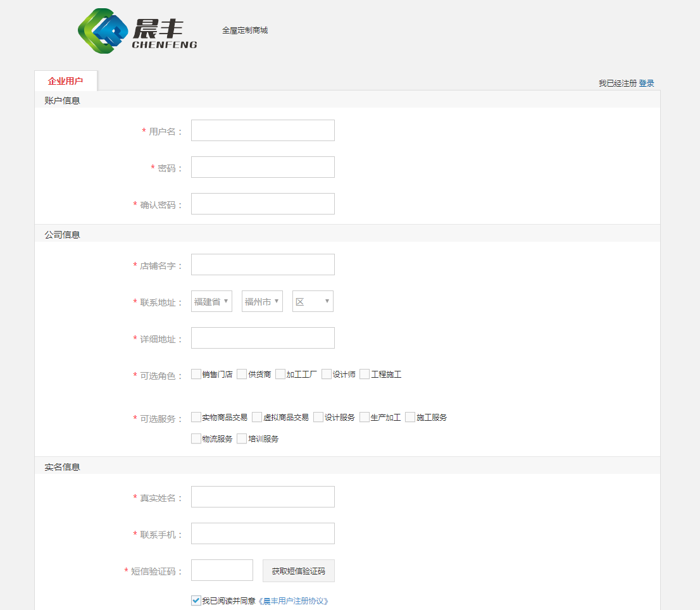Select the 培训服务 service

[241, 438]
